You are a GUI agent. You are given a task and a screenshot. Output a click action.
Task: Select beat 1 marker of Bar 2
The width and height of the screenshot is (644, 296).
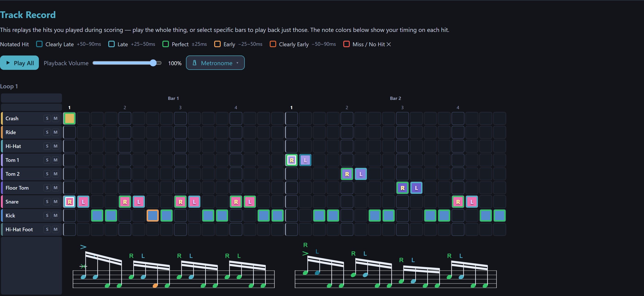point(291,108)
